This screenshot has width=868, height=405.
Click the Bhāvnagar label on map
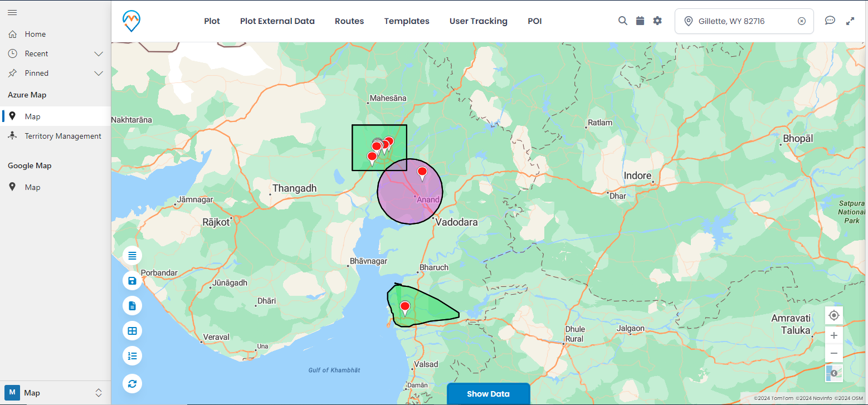368,261
